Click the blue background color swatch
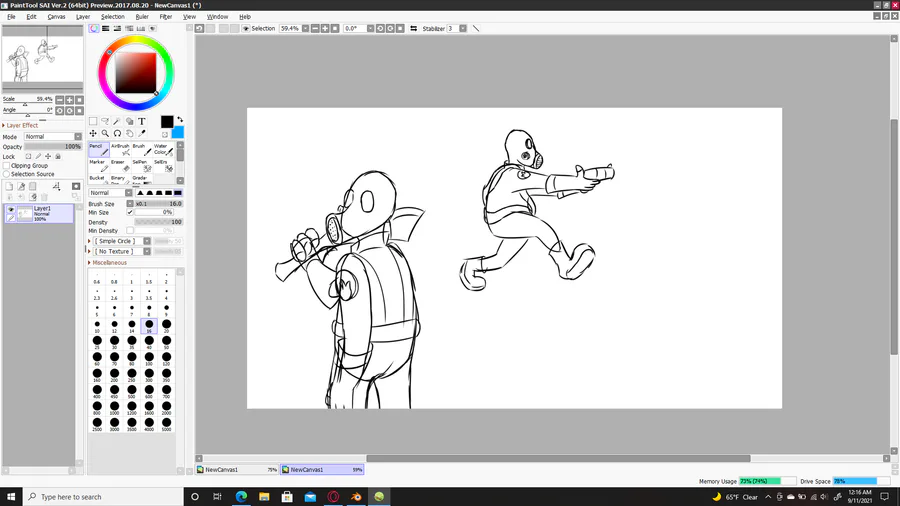This screenshot has width=900, height=506. click(x=178, y=133)
